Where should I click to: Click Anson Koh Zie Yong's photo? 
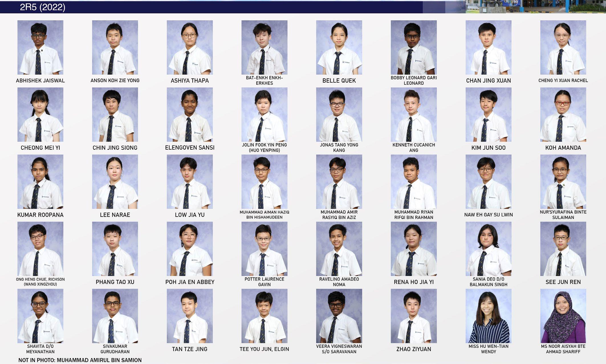click(115, 47)
